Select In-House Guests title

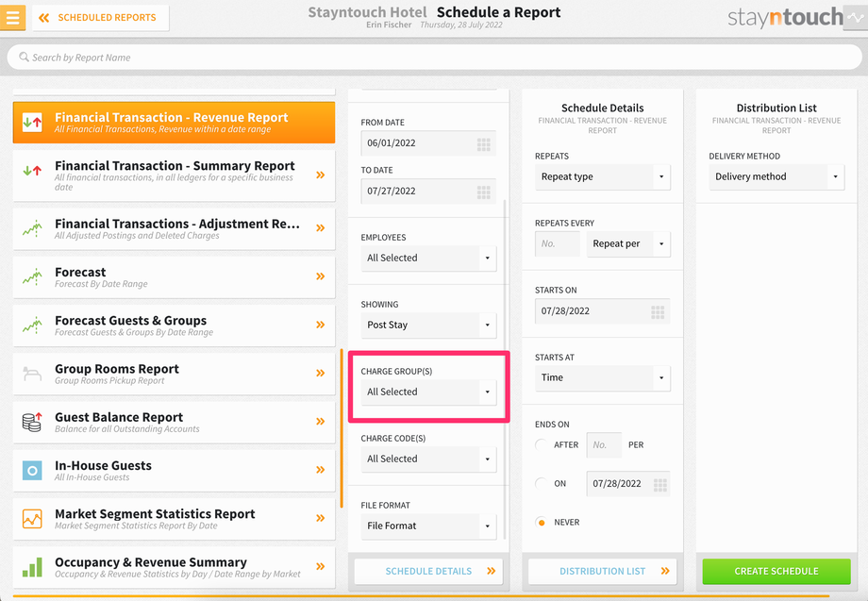103,465
